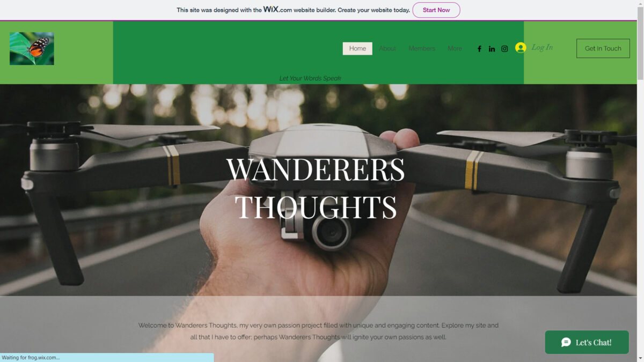
Task: Expand the More navigation menu
Action: tap(455, 48)
